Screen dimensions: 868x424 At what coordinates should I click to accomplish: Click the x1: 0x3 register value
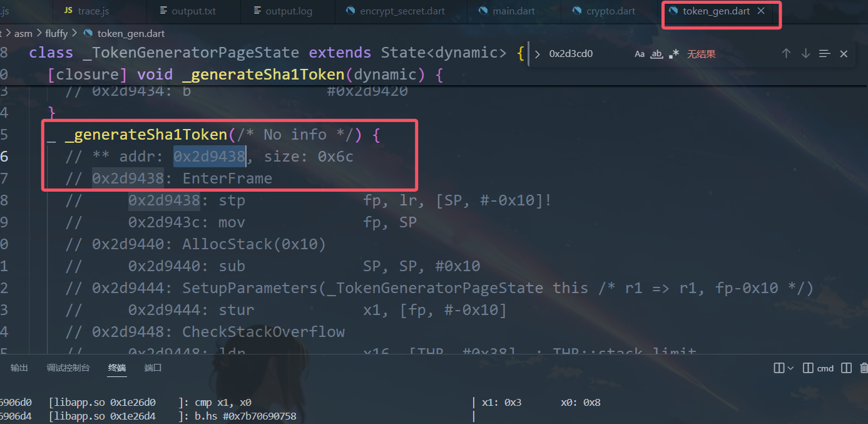tap(501, 403)
